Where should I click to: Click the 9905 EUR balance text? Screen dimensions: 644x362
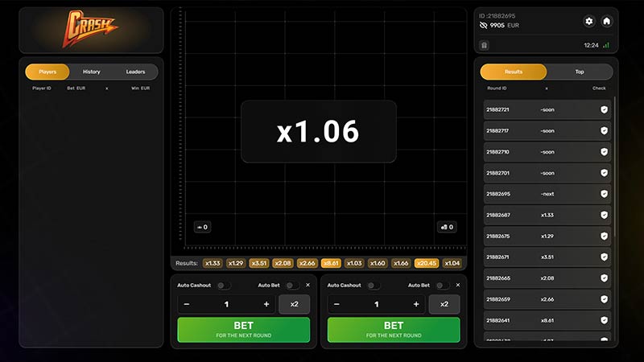pos(505,26)
